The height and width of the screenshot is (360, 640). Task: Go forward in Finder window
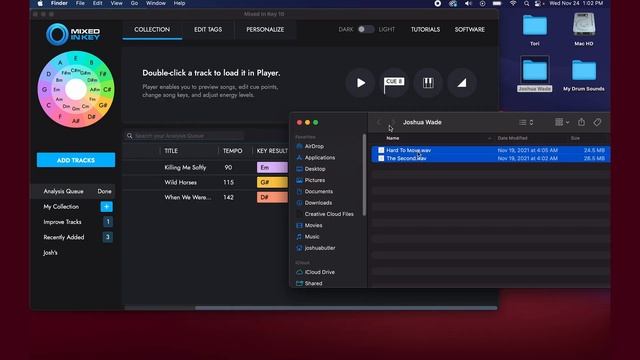coord(393,122)
